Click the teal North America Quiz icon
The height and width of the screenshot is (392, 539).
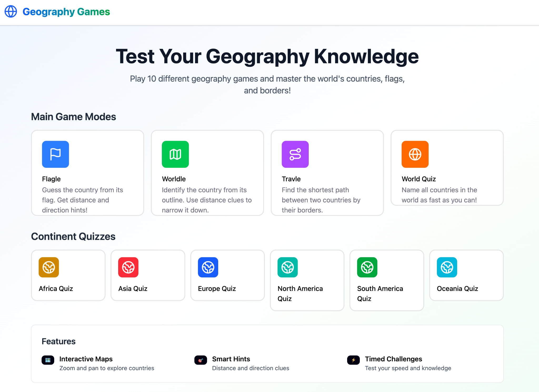coord(288,267)
